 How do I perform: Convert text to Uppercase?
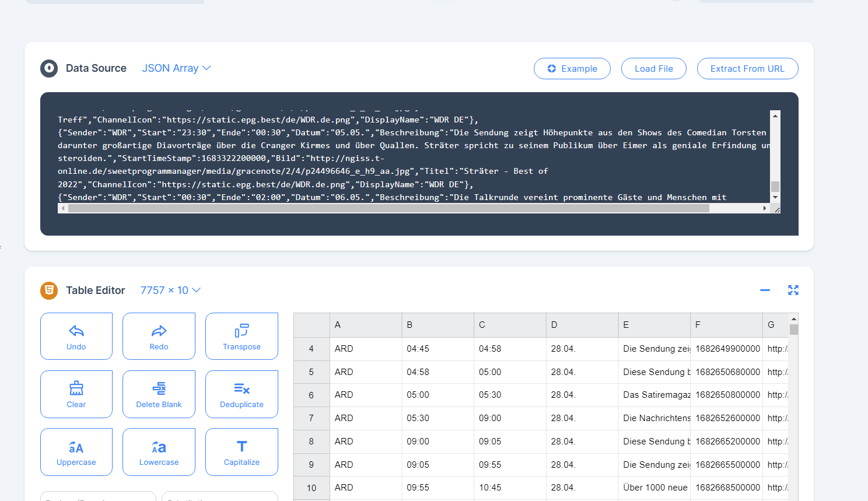76,452
